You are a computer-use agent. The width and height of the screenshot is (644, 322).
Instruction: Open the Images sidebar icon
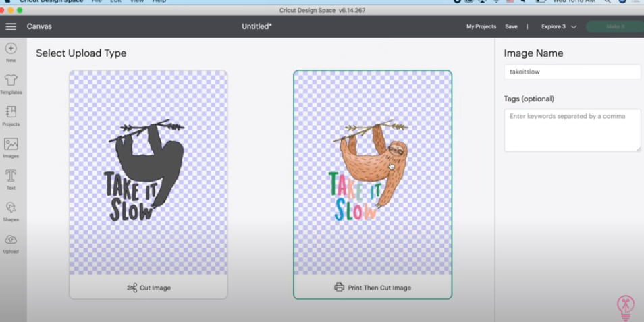tap(11, 144)
